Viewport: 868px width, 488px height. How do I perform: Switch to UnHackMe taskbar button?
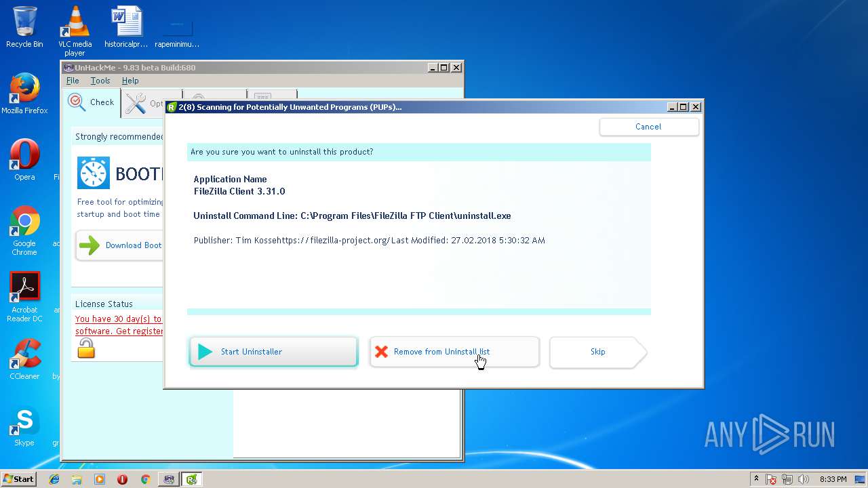click(x=169, y=479)
